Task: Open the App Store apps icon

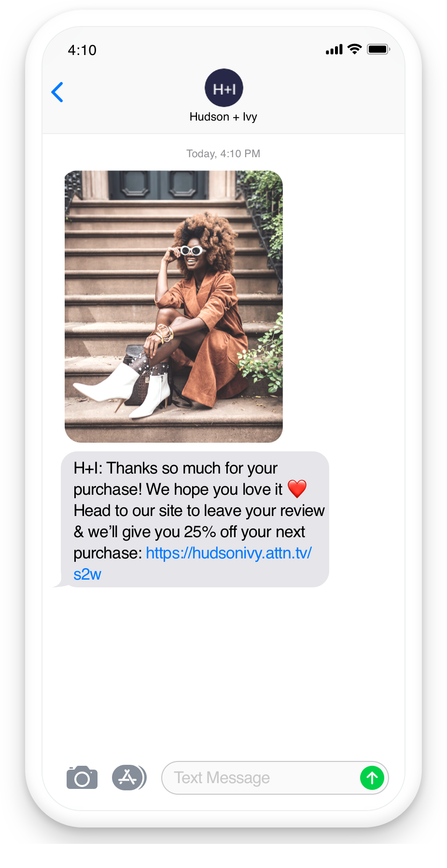Action: click(x=129, y=777)
